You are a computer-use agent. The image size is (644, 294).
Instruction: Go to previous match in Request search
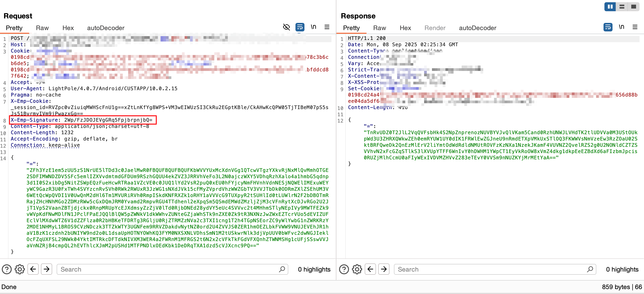[33, 269]
